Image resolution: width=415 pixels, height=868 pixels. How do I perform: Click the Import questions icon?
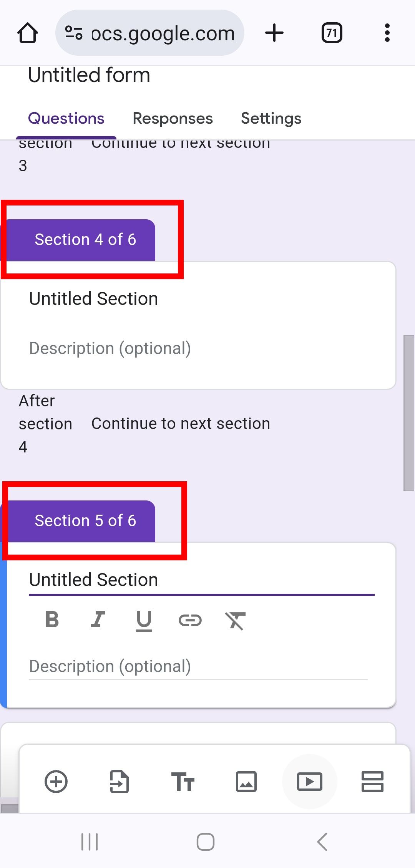coord(120,782)
